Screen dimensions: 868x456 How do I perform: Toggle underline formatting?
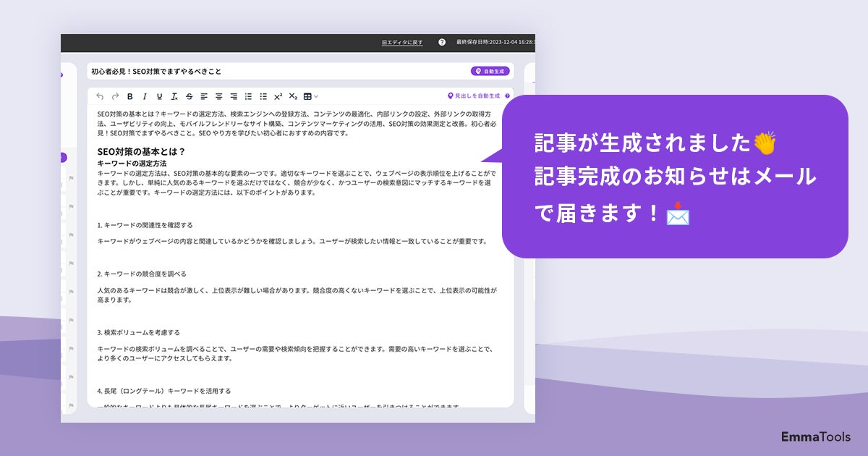[159, 96]
